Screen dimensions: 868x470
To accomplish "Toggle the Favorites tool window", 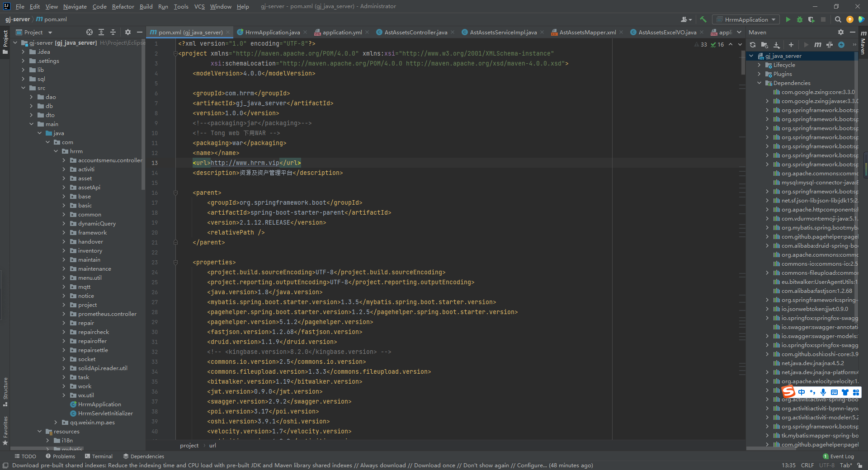I will pyautogui.click(x=5, y=430).
